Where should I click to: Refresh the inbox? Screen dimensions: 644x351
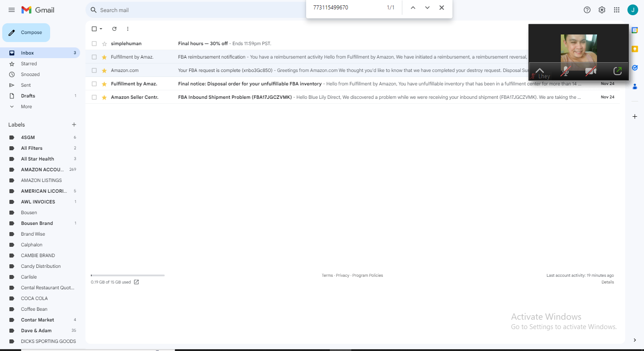point(114,29)
